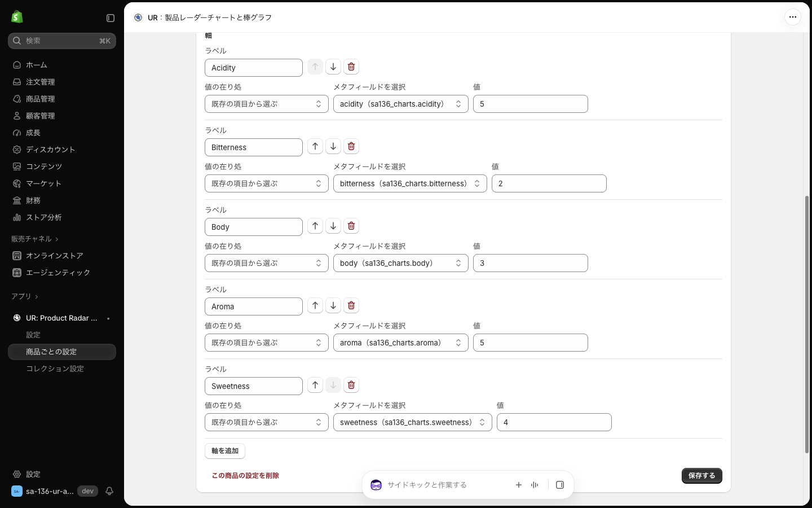Open コレクション設定 under the app
The width and height of the screenshot is (812, 508).
click(62, 369)
